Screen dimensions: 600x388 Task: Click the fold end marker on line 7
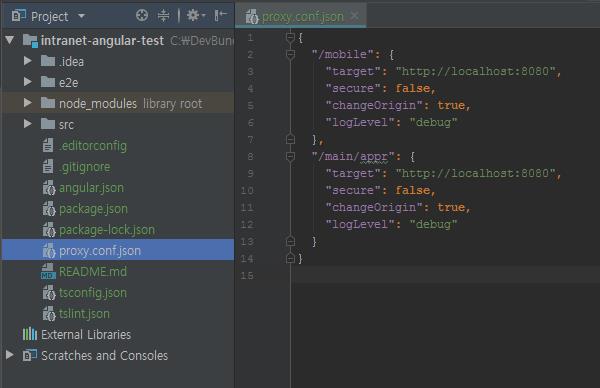click(x=290, y=139)
